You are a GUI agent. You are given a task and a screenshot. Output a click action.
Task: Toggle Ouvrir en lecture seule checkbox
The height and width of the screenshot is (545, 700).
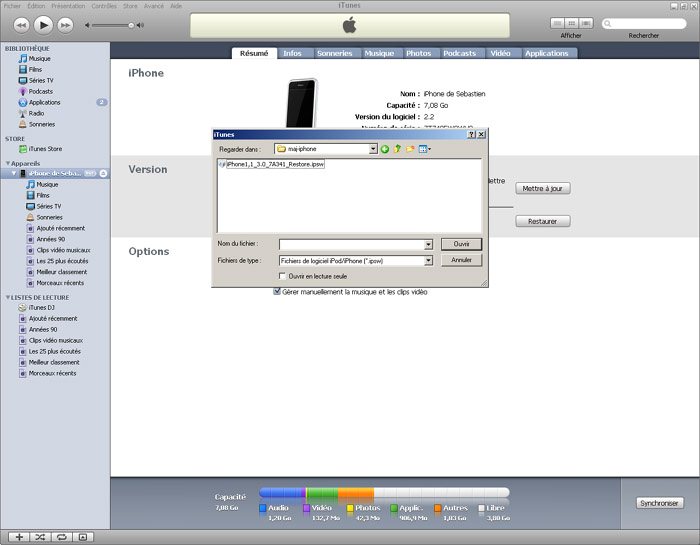(x=282, y=276)
